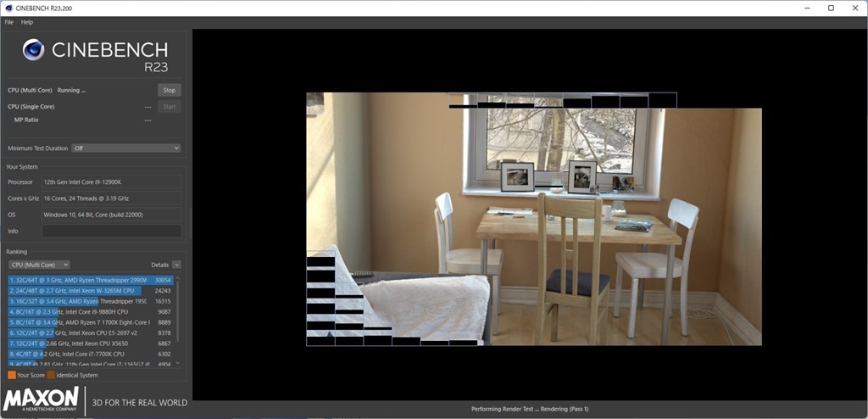Click the Cinebench sphere logo icon

(x=33, y=50)
